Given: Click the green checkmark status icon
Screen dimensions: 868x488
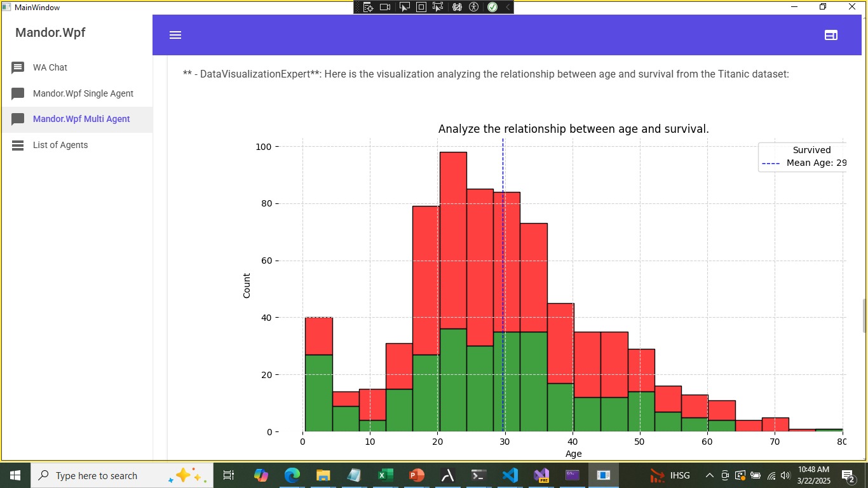Looking at the screenshot, I should point(492,7).
